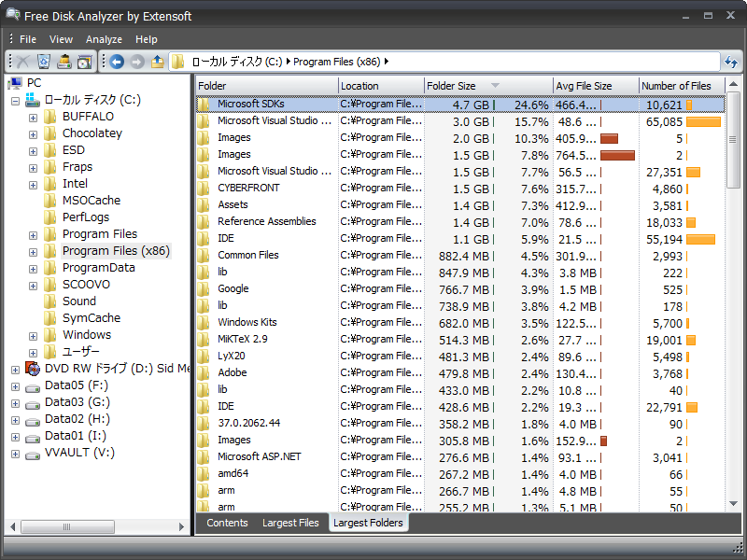747x560 pixels.
Task: Click the refresh icon beside address bar
Action: click(x=731, y=62)
